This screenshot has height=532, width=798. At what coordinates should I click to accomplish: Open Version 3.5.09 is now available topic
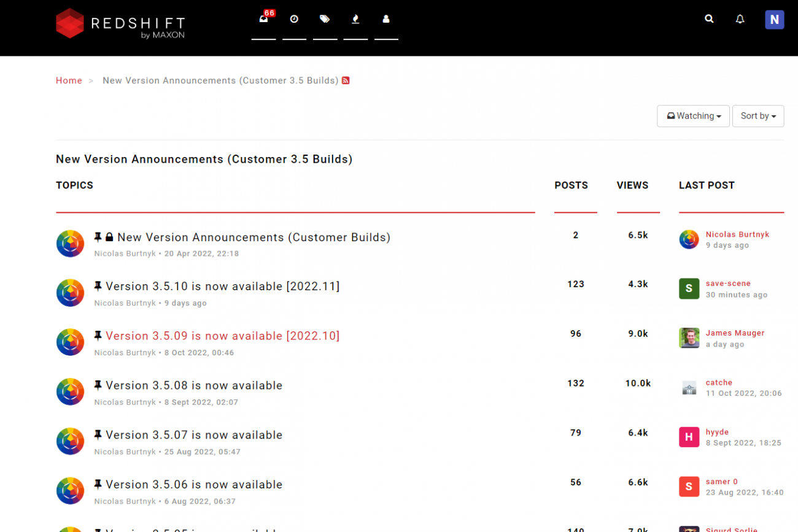tap(222, 336)
